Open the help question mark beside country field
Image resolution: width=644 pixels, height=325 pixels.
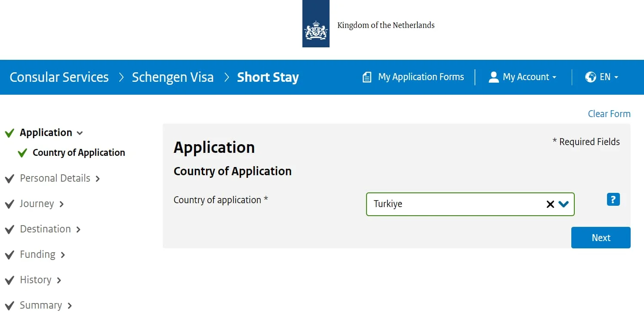tap(613, 199)
